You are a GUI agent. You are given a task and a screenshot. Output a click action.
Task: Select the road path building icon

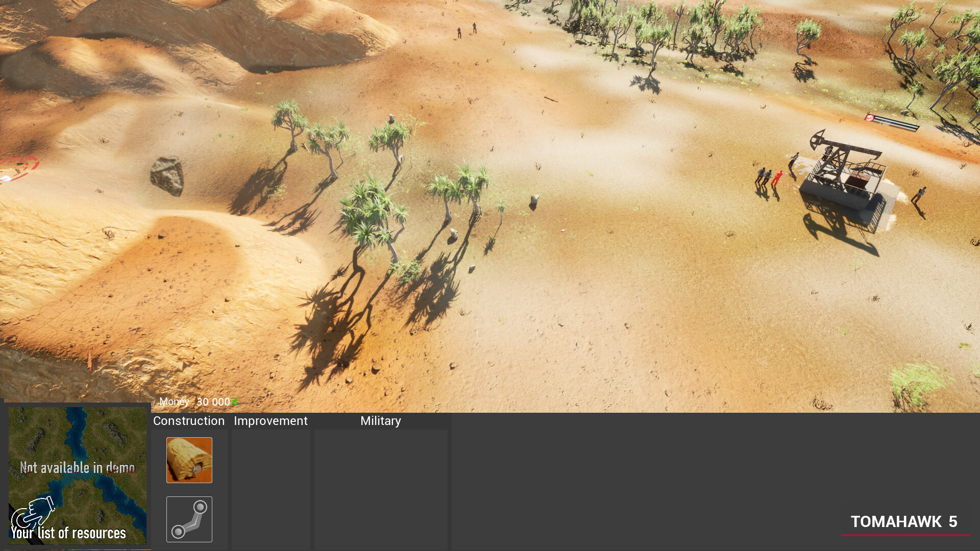click(x=189, y=519)
